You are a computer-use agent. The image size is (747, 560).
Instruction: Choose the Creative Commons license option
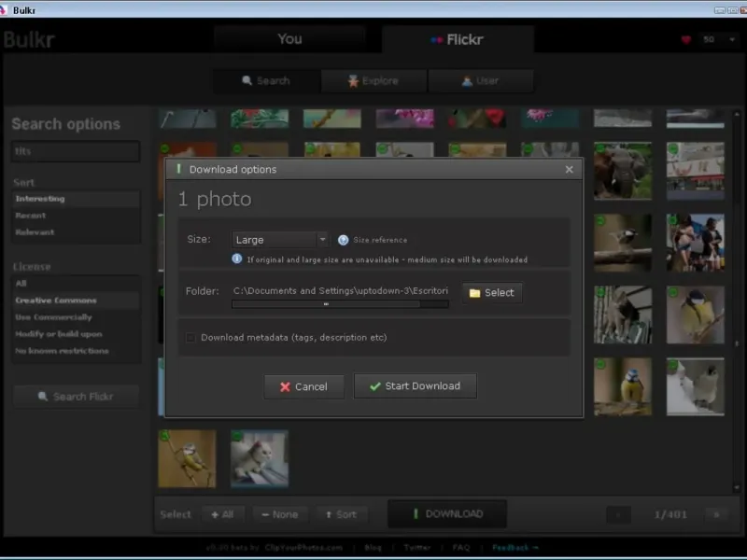pos(76,301)
